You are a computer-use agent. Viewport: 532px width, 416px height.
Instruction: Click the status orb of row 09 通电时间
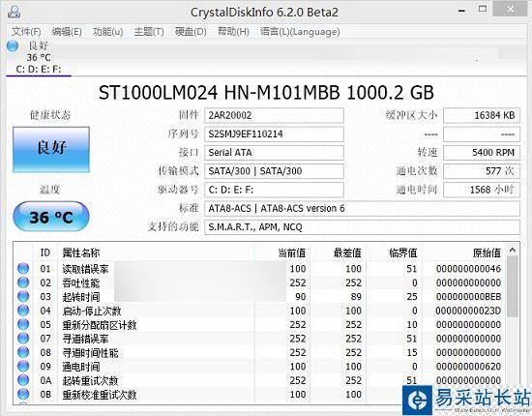[x=23, y=366]
